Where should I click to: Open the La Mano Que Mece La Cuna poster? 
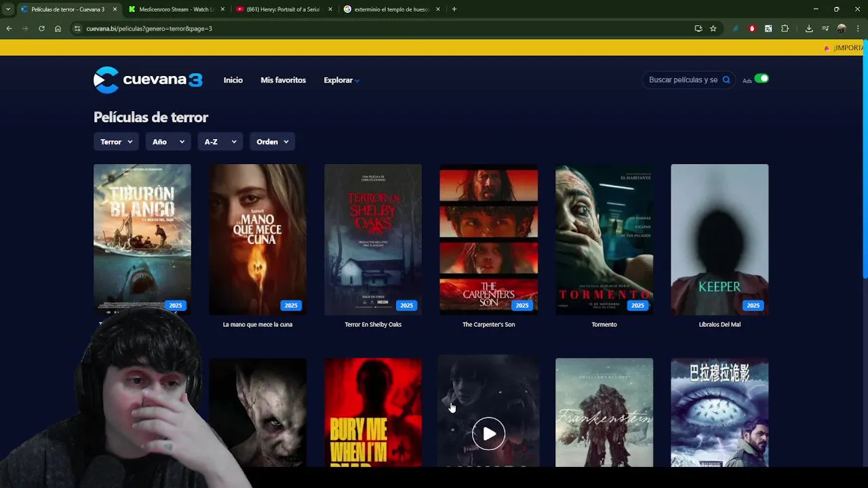click(x=258, y=239)
